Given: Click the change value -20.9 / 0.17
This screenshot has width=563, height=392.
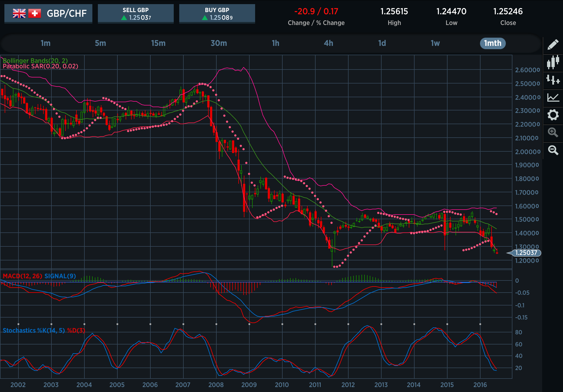Looking at the screenshot, I should click(x=316, y=12).
